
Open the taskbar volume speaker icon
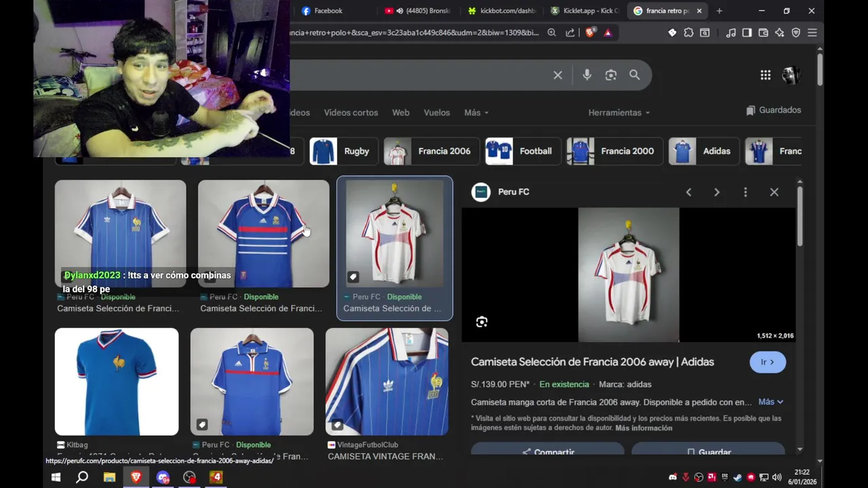coord(776,477)
